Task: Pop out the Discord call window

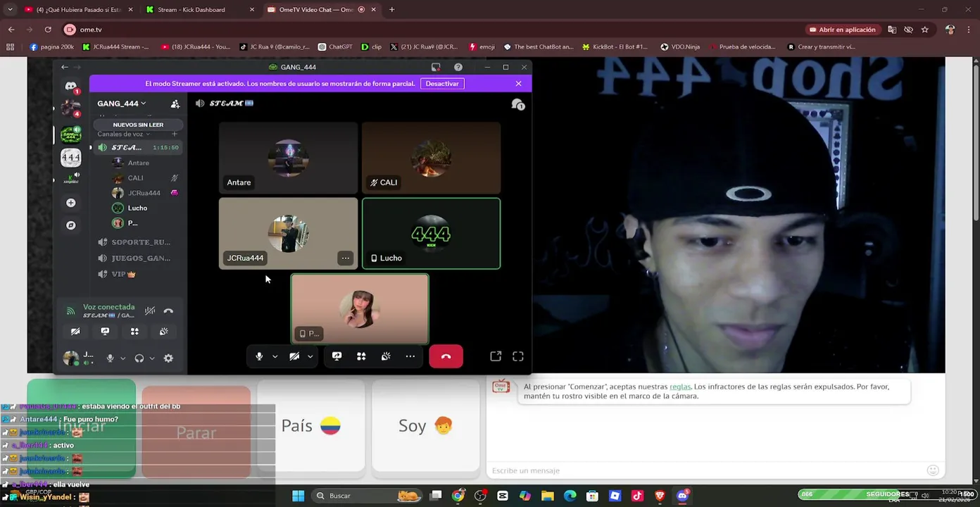Action: 496,356
